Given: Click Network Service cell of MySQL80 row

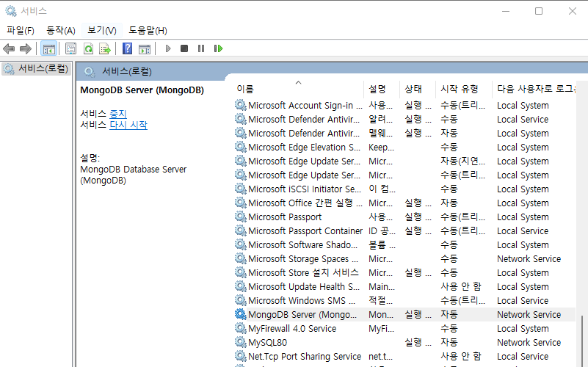Looking at the screenshot, I should pyautogui.click(x=529, y=342).
